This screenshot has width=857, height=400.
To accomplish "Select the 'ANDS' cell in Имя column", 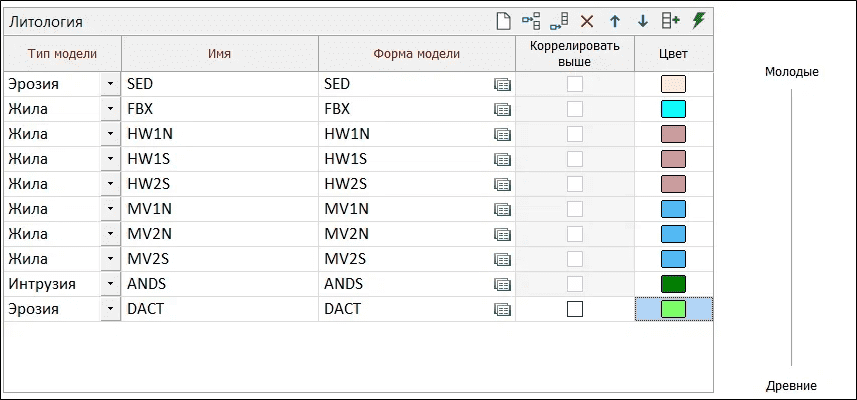I will click(x=220, y=284).
